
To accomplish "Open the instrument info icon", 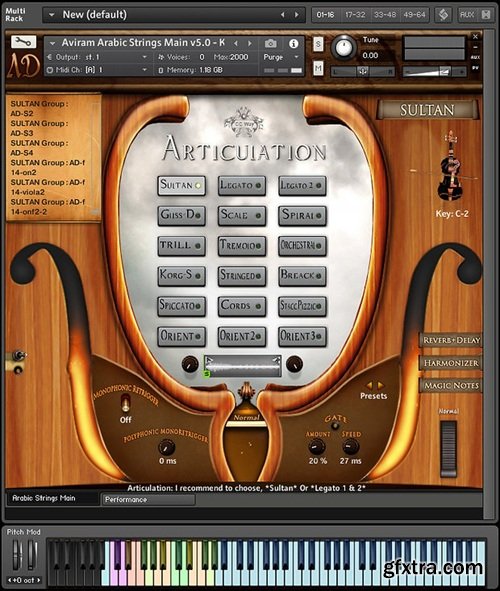I will tap(294, 43).
